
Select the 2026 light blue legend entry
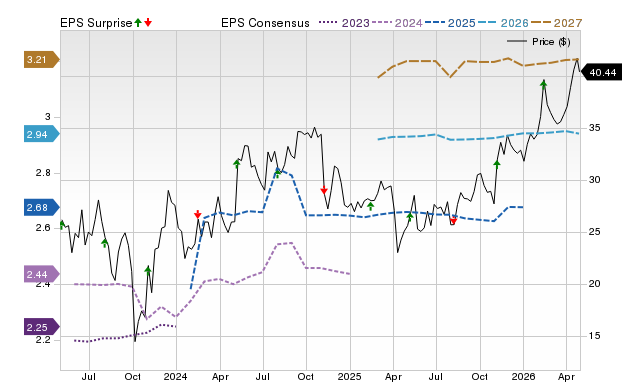(x=503, y=23)
